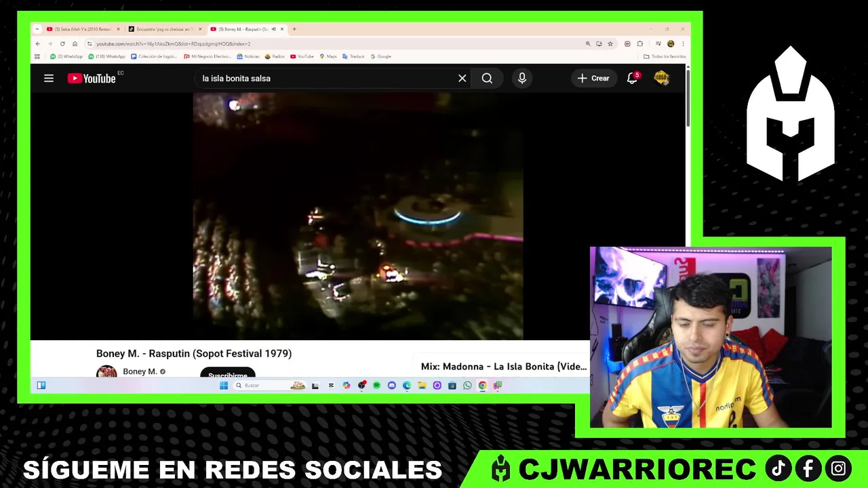Open the YouTube guide hamburger menu

[49, 79]
